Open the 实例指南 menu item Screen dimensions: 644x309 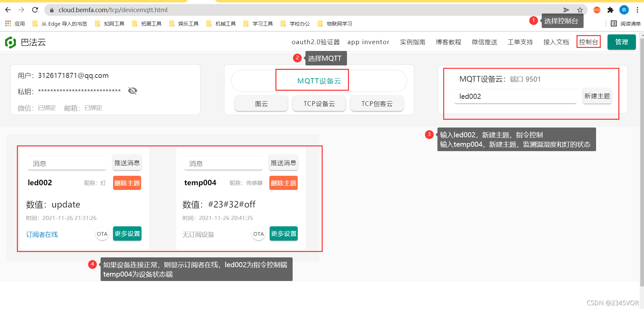412,42
